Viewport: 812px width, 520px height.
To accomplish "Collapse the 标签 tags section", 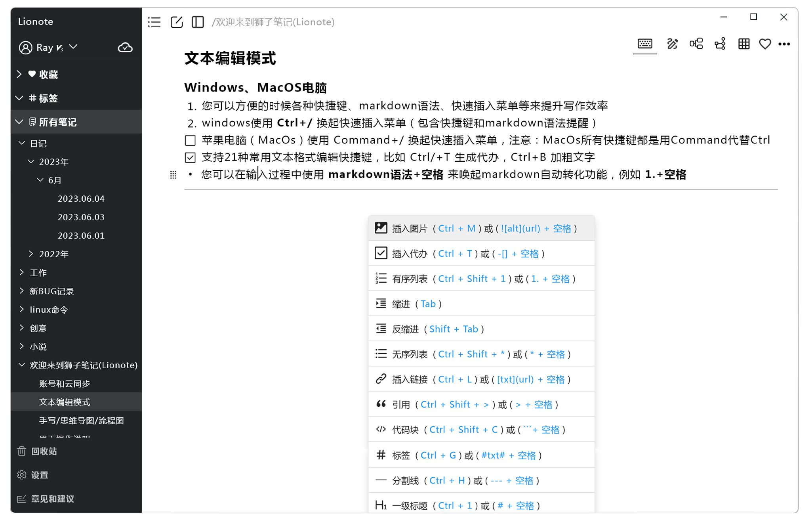I will click(x=19, y=98).
